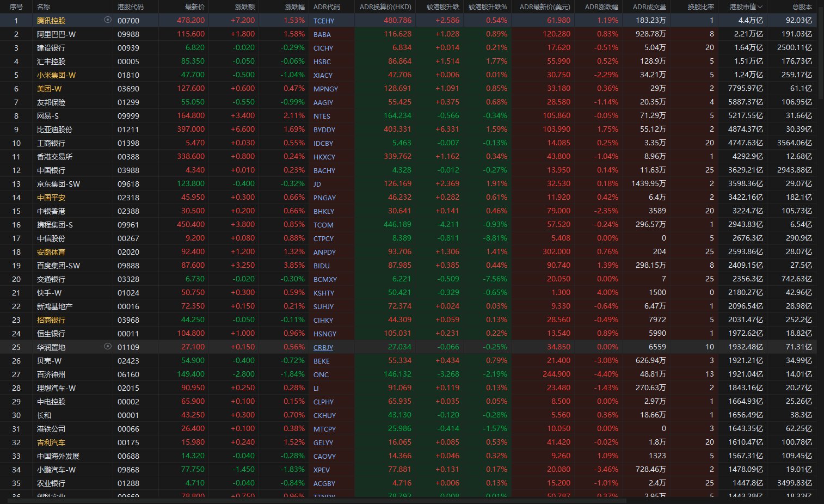Click the 中信股份 premium value -8.81%

point(495,238)
